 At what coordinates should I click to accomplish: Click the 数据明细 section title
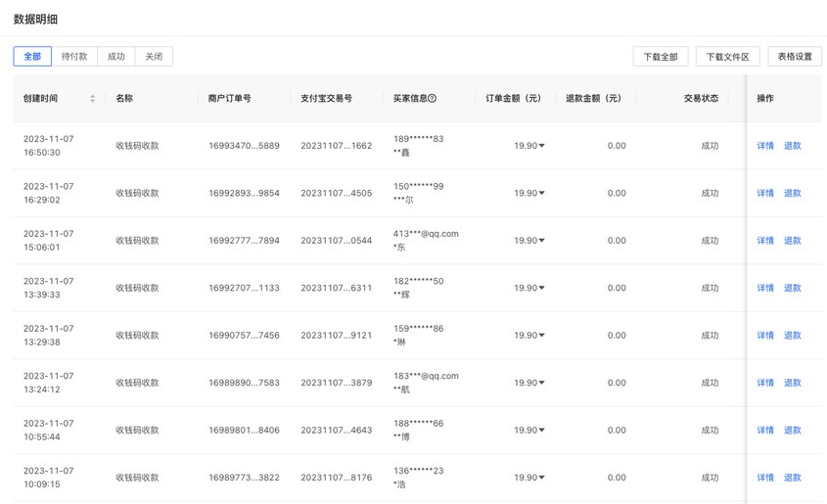pos(35,20)
